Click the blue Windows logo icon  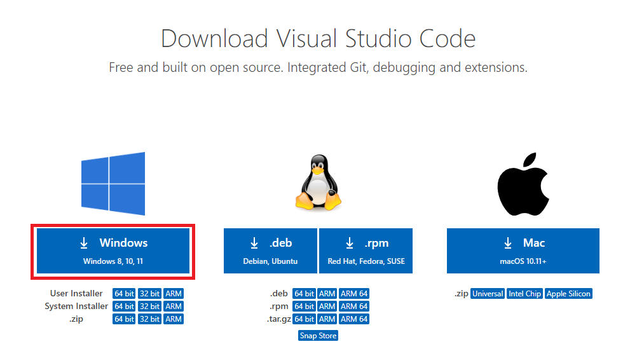(113, 184)
